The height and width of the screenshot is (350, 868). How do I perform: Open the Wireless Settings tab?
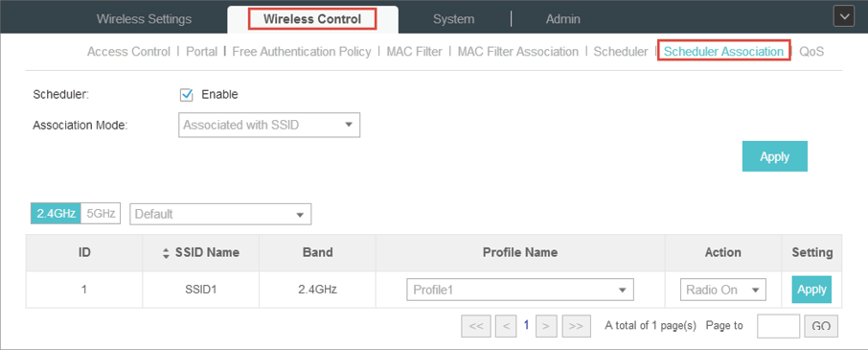pyautogui.click(x=144, y=19)
